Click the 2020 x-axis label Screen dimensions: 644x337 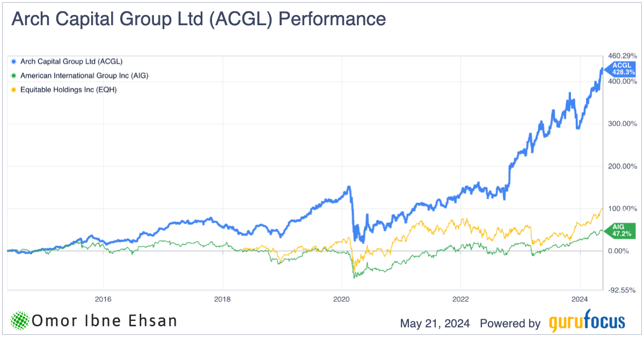[x=342, y=298]
